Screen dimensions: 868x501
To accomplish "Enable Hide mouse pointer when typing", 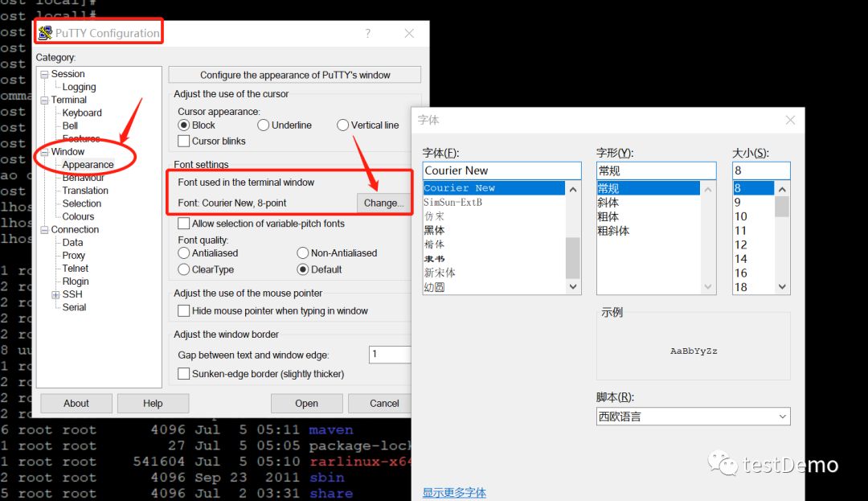I will pos(184,311).
